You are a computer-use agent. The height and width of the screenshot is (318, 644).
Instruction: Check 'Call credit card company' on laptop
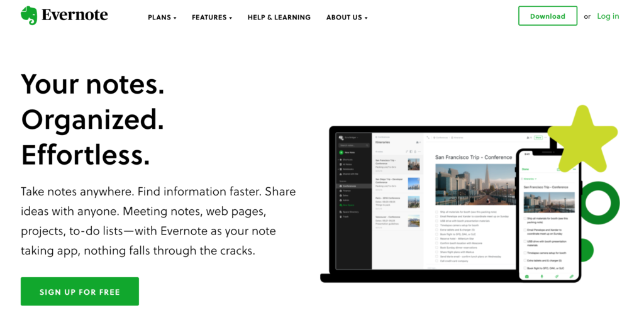[436, 261]
